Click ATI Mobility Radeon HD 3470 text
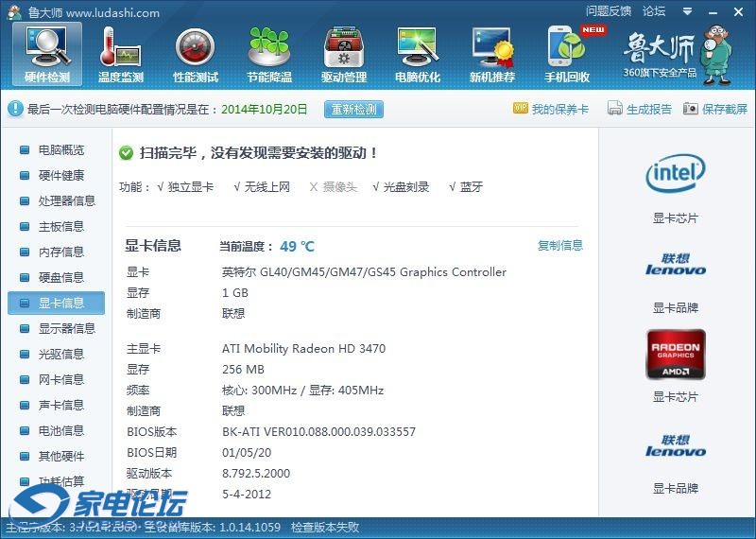 (303, 348)
